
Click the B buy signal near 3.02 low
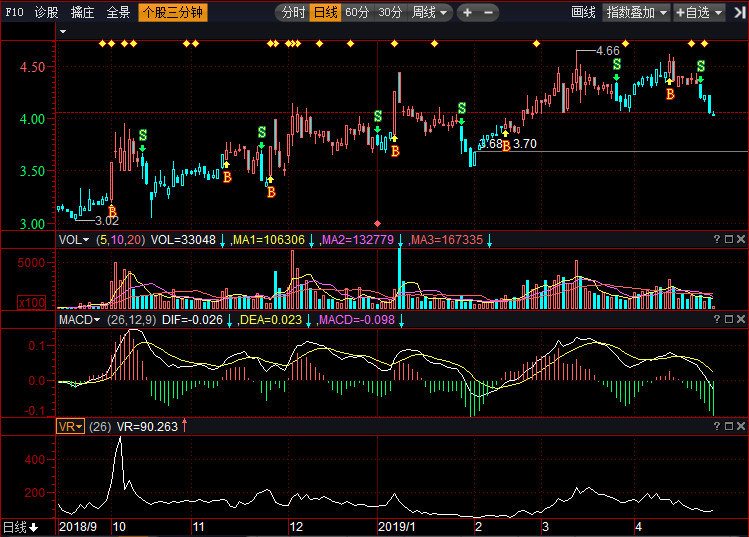point(112,211)
